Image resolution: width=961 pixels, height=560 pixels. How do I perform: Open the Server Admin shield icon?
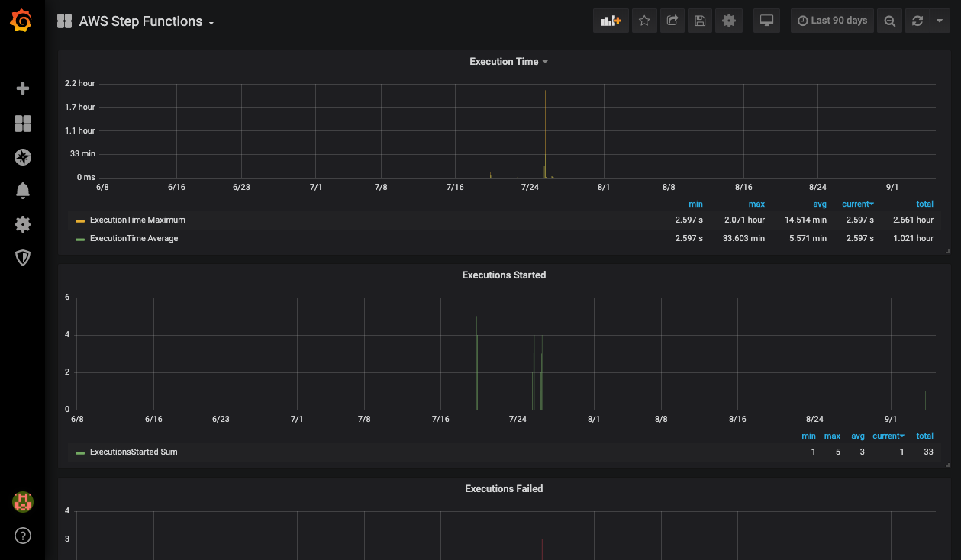pos(23,258)
